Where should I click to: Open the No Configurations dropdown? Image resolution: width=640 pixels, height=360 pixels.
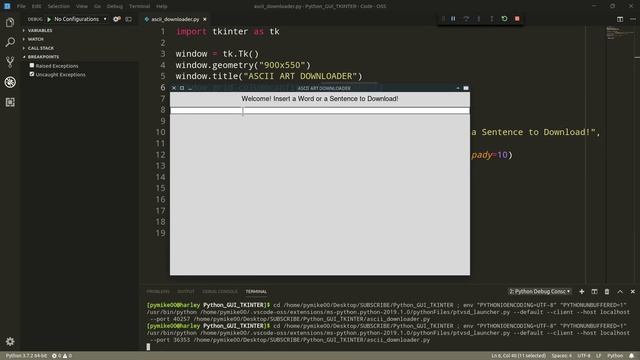[x=80, y=19]
